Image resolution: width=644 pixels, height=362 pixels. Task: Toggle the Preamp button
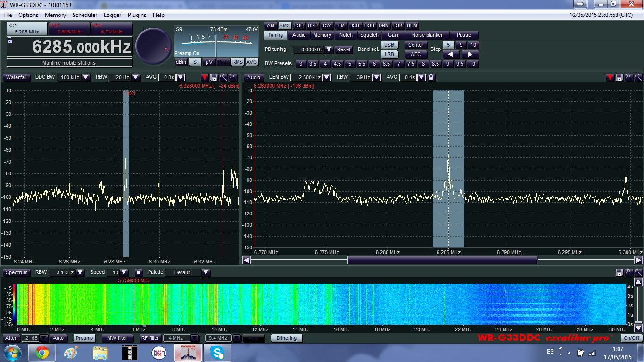pyautogui.click(x=84, y=338)
